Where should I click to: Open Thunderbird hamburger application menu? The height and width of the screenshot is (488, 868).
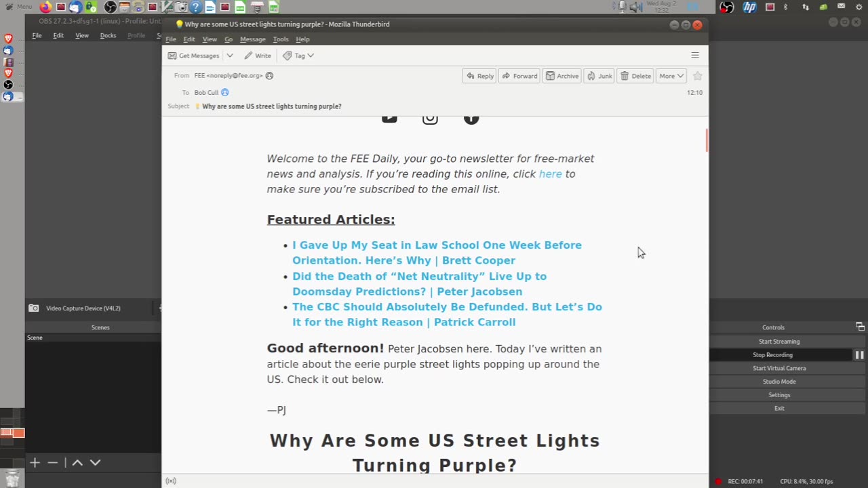(695, 56)
